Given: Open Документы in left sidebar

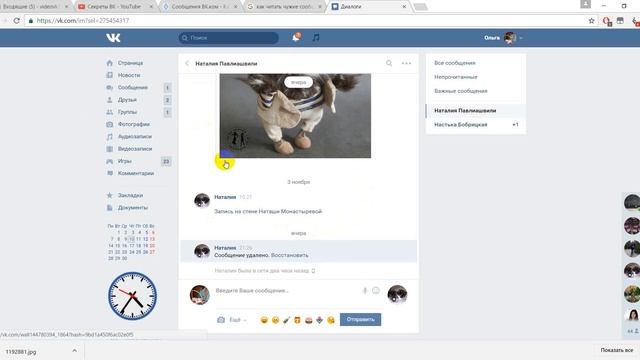Looking at the screenshot, I should 133,207.
